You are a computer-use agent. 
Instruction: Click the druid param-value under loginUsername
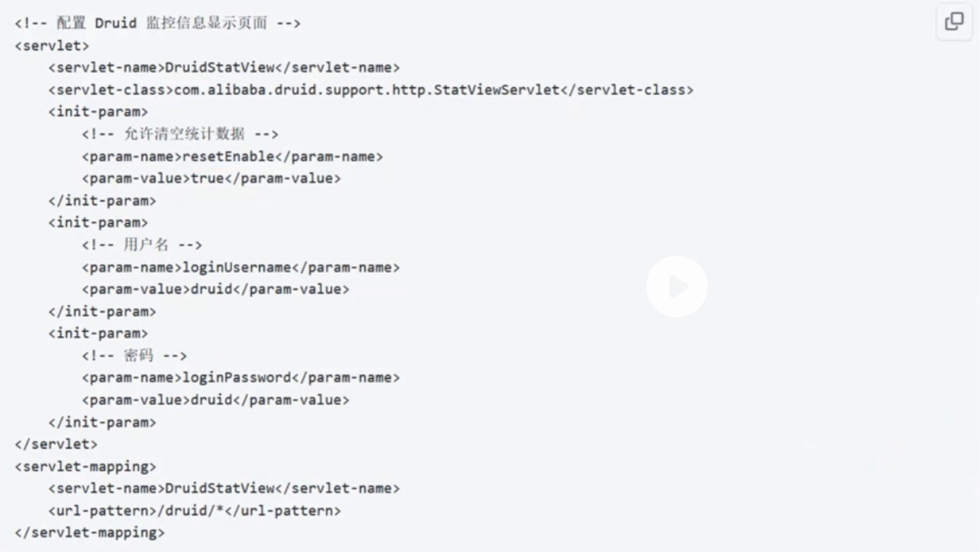point(216,289)
